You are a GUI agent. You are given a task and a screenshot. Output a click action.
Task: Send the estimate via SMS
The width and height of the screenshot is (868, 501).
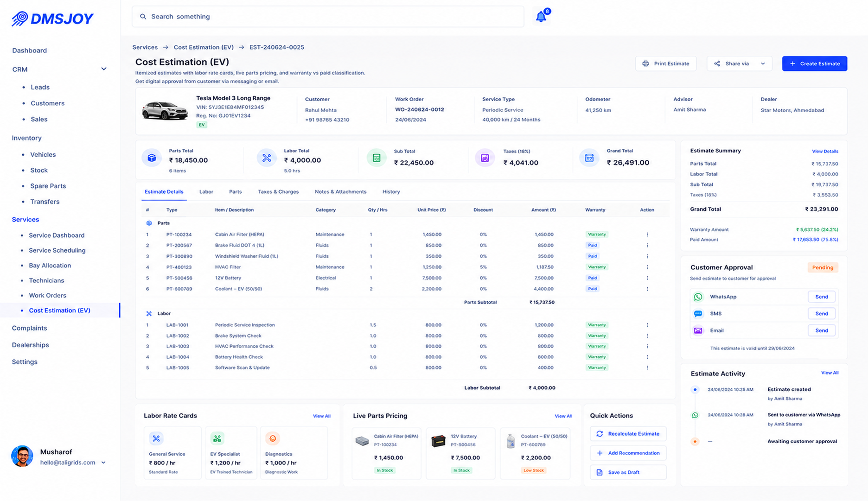(821, 314)
